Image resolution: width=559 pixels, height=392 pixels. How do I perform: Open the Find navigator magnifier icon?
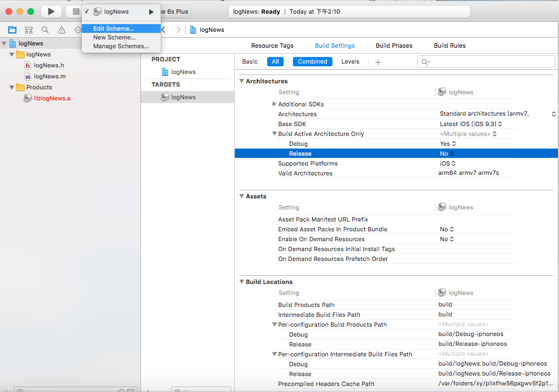45,30
